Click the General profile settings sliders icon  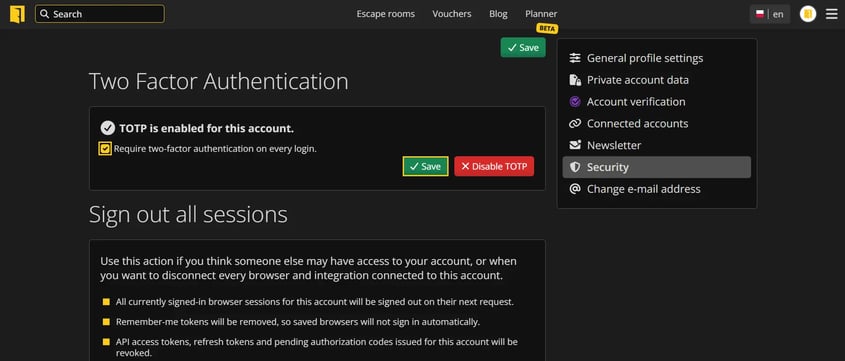pyautogui.click(x=575, y=58)
